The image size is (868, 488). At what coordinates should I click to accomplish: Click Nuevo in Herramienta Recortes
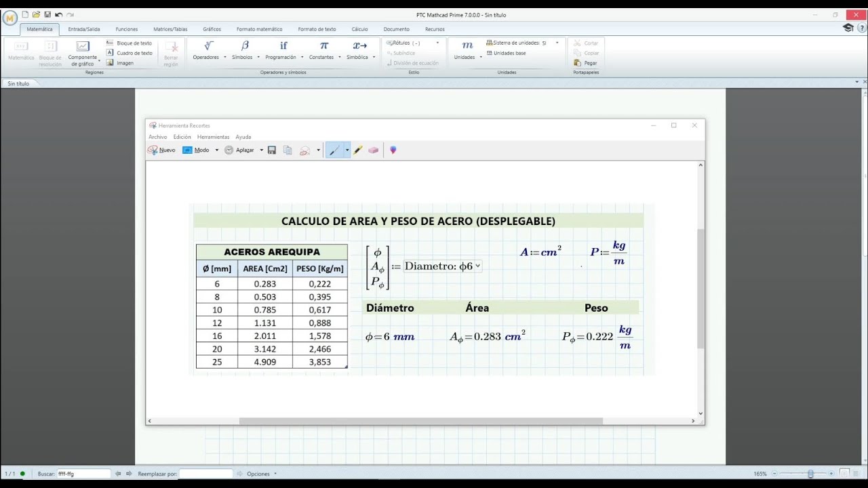161,150
